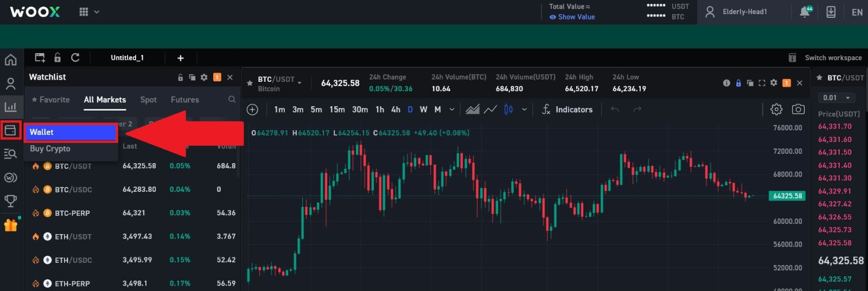Open the trophy rewards icon
The height and width of the screenshot is (291, 868).
point(10,201)
